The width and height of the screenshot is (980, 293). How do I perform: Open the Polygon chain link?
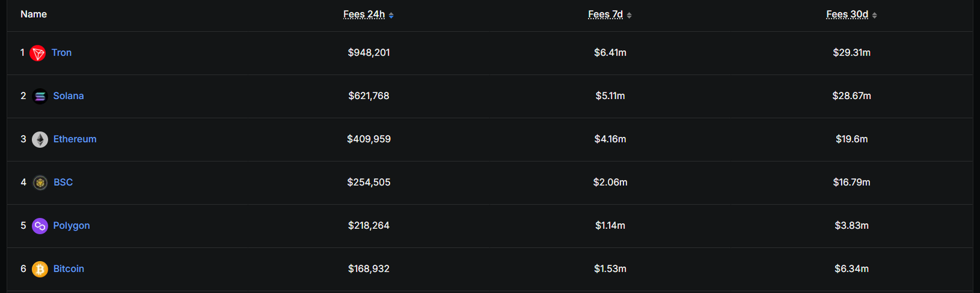coord(72,226)
